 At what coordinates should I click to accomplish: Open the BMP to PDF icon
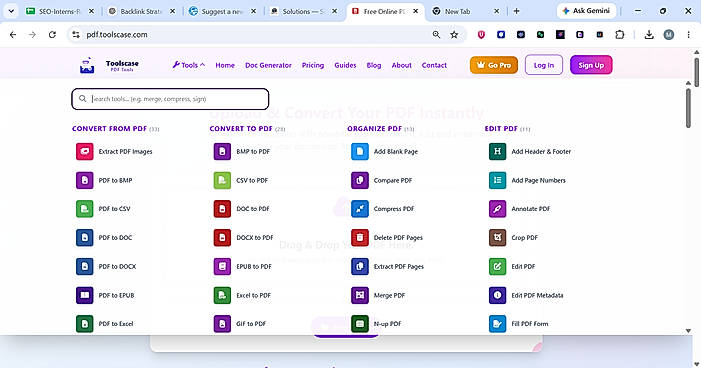pyautogui.click(x=222, y=152)
